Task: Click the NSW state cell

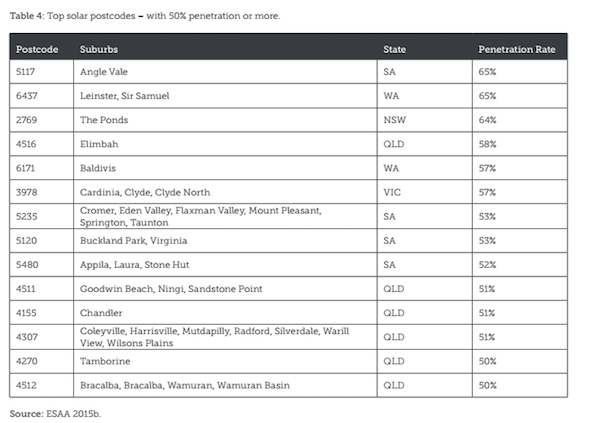Action: (x=424, y=120)
